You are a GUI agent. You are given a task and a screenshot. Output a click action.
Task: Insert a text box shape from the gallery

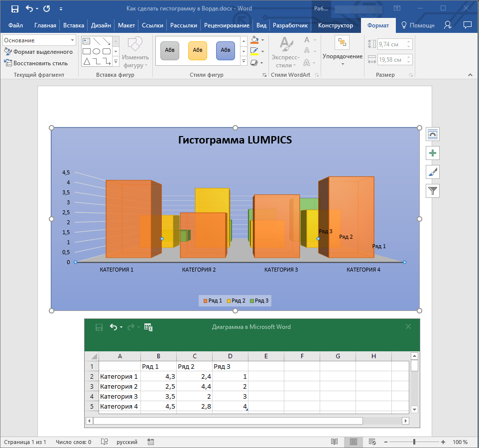[x=86, y=41]
